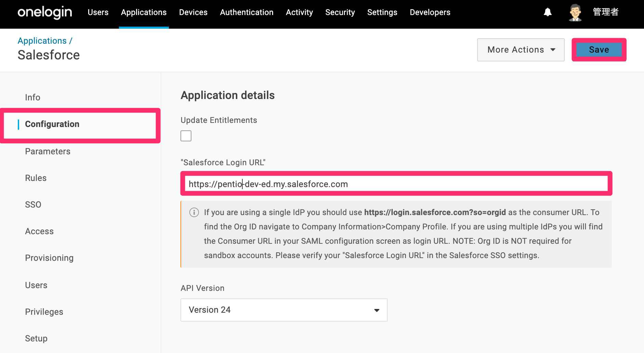Click the info icon in the notice box
The height and width of the screenshot is (353, 644).
coord(194,212)
